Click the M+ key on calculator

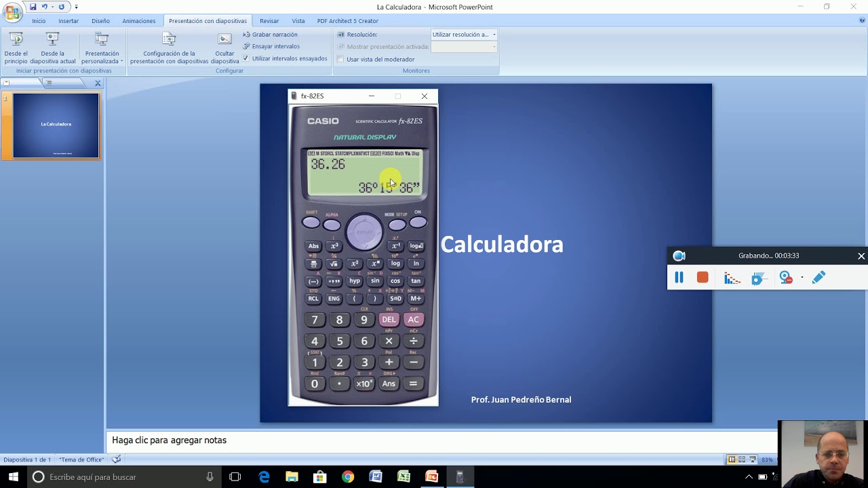pos(416,298)
